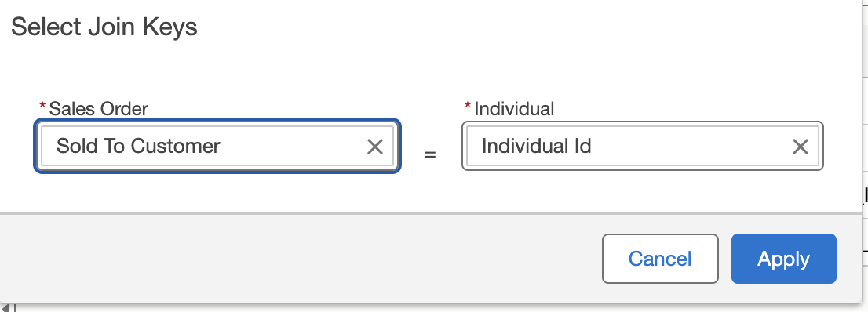Cancel the join key selection

coord(660,259)
